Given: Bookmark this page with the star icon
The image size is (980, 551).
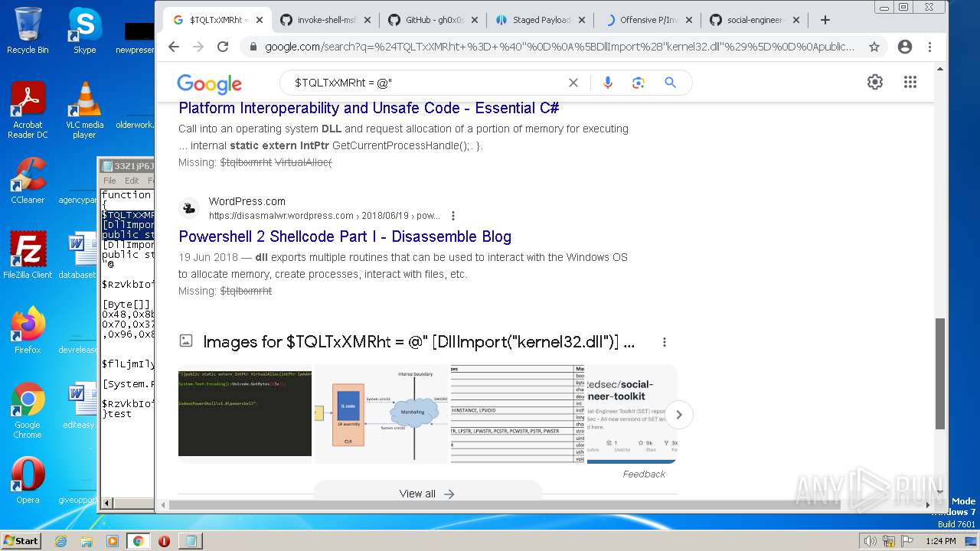Looking at the screenshot, I should (x=874, y=47).
